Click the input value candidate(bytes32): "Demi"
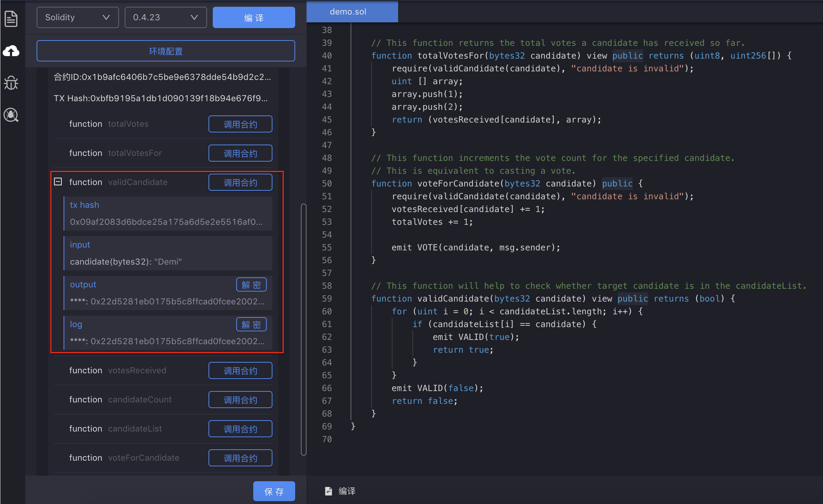Image resolution: width=823 pixels, height=504 pixels. pos(126,262)
